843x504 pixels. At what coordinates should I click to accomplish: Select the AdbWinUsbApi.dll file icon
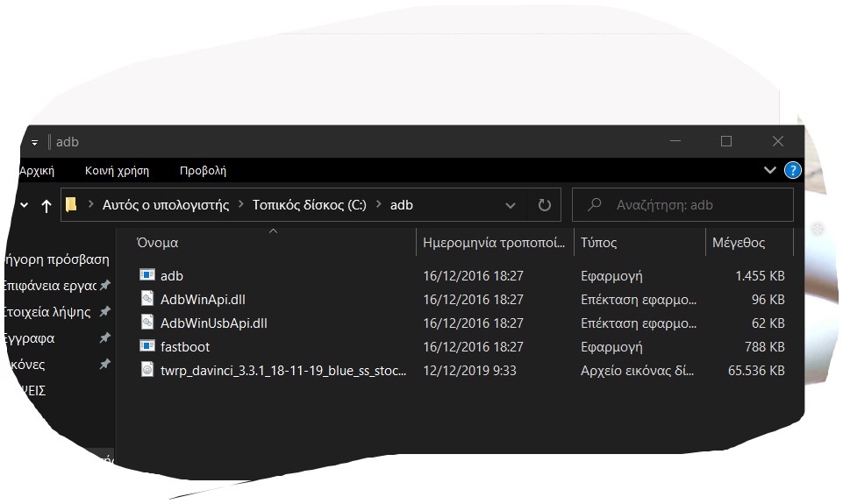coord(146,323)
